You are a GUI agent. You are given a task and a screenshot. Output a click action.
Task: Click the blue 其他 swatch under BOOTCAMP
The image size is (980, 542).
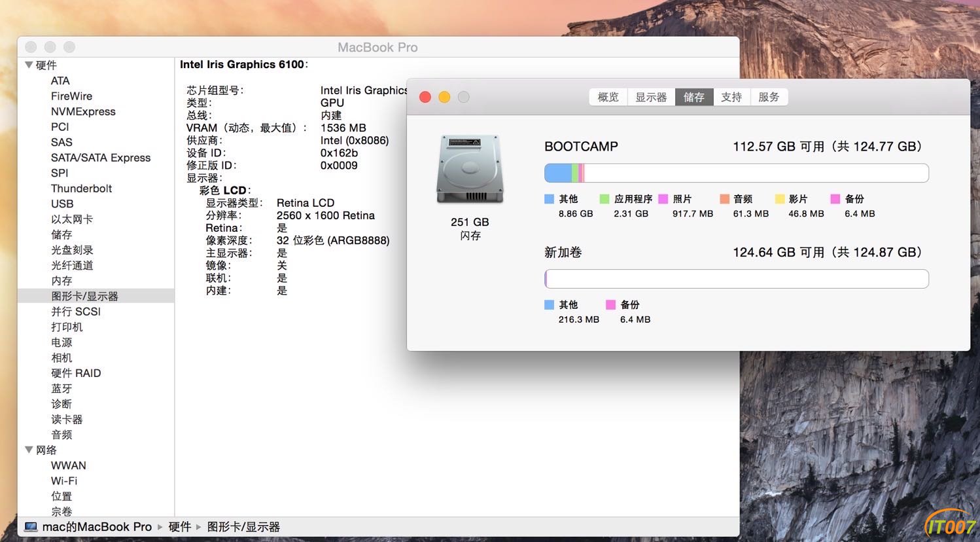tap(549, 199)
